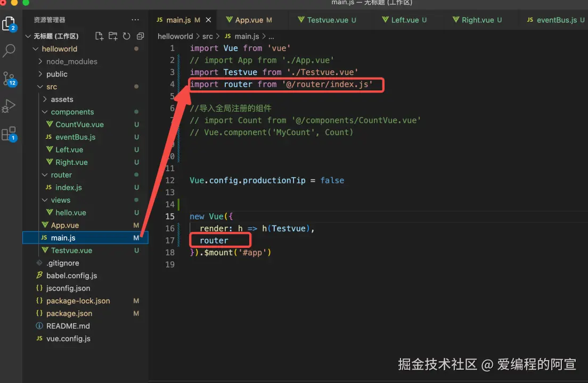Select main.js in the file tree
Screen dimensions: 588x383
coord(86,238)
